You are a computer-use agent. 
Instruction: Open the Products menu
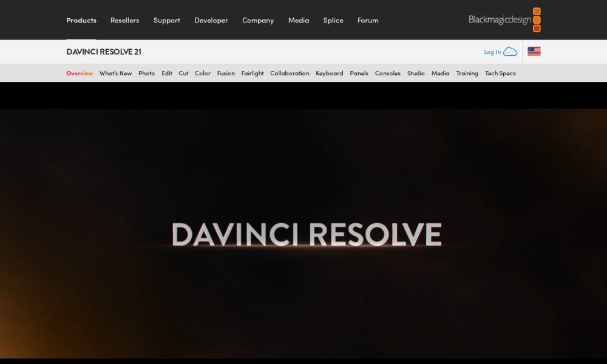pos(81,20)
